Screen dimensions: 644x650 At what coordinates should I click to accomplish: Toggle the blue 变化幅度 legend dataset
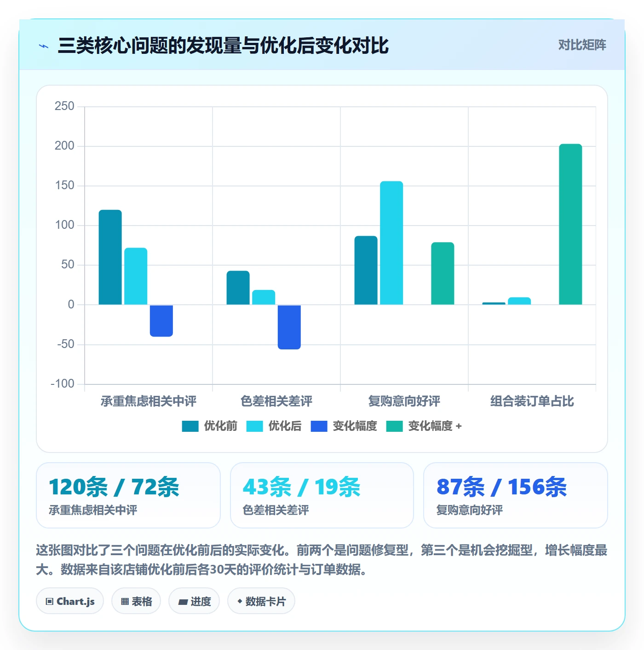[344, 426]
